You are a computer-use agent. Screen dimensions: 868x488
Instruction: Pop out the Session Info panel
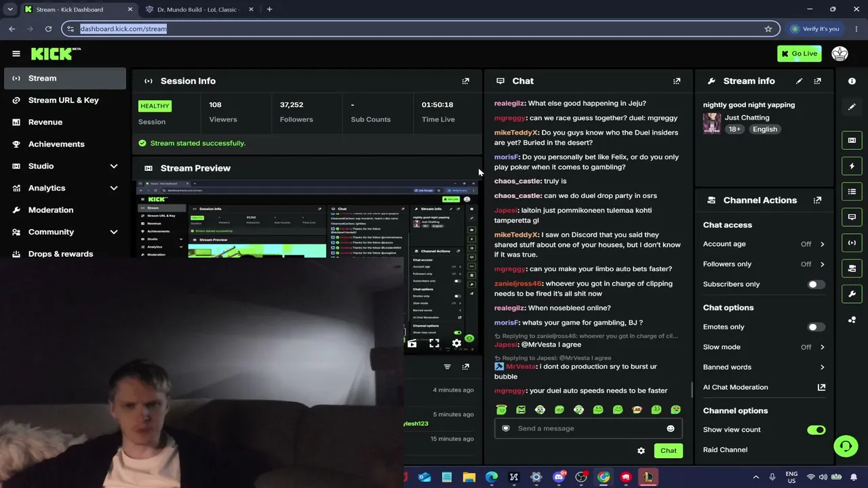click(465, 81)
